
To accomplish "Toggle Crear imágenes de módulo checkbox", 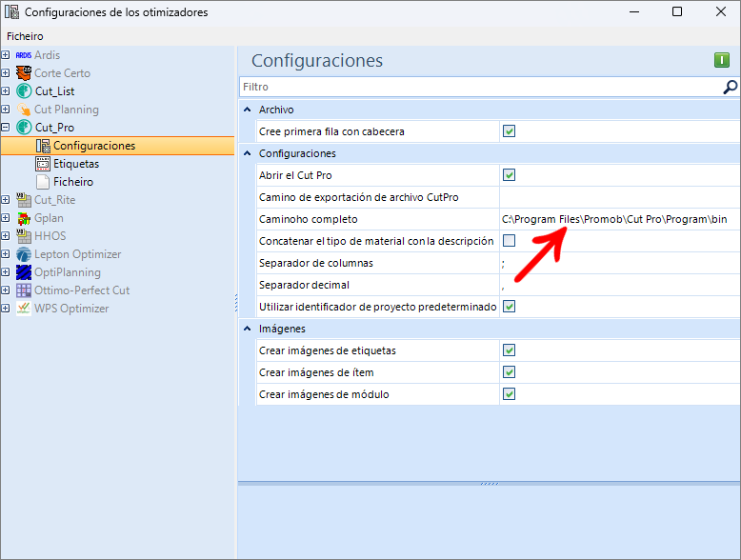I will click(x=509, y=394).
